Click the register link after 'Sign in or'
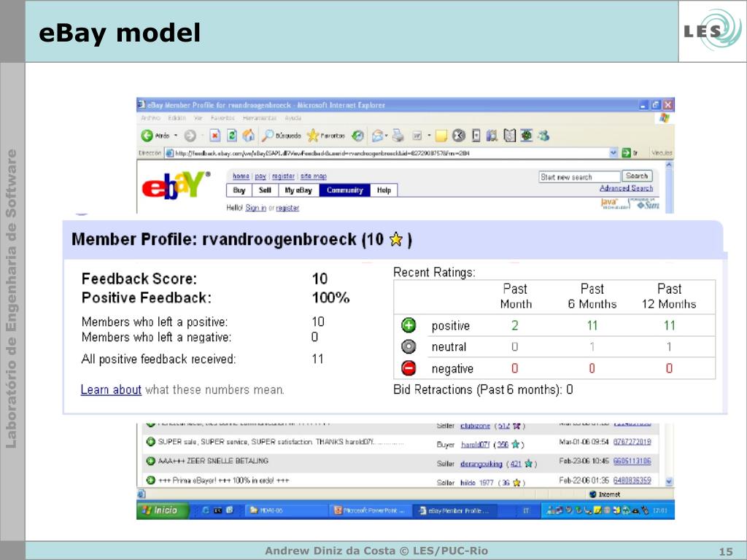Viewport: 747px width, 560px height. pyautogui.click(x=287, y=208)
